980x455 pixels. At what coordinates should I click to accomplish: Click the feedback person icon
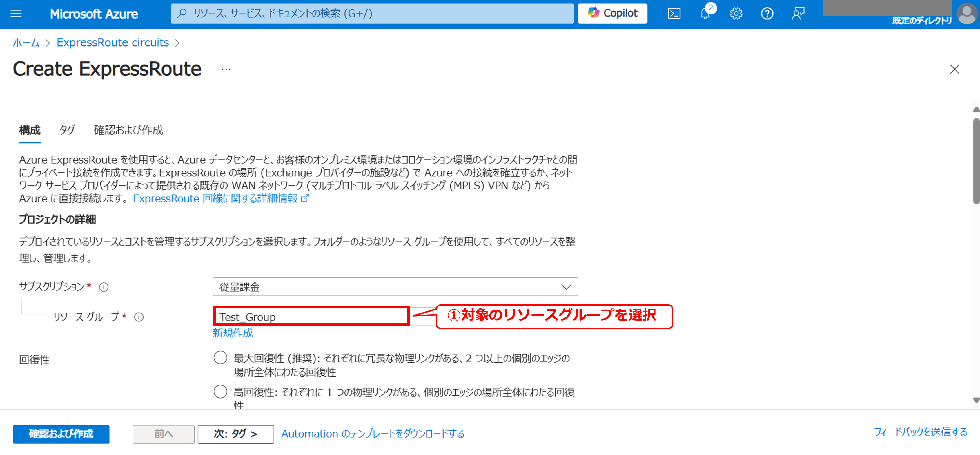click(798, 14)
